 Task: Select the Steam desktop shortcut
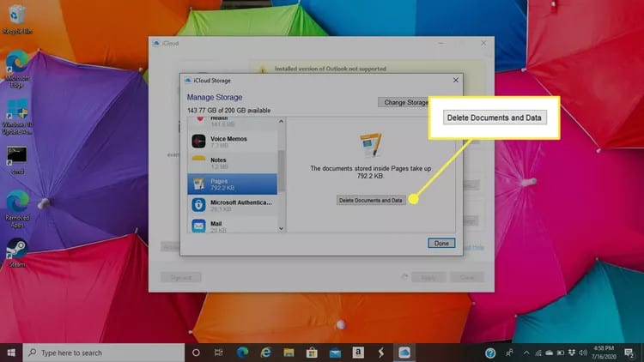point(17,253)
